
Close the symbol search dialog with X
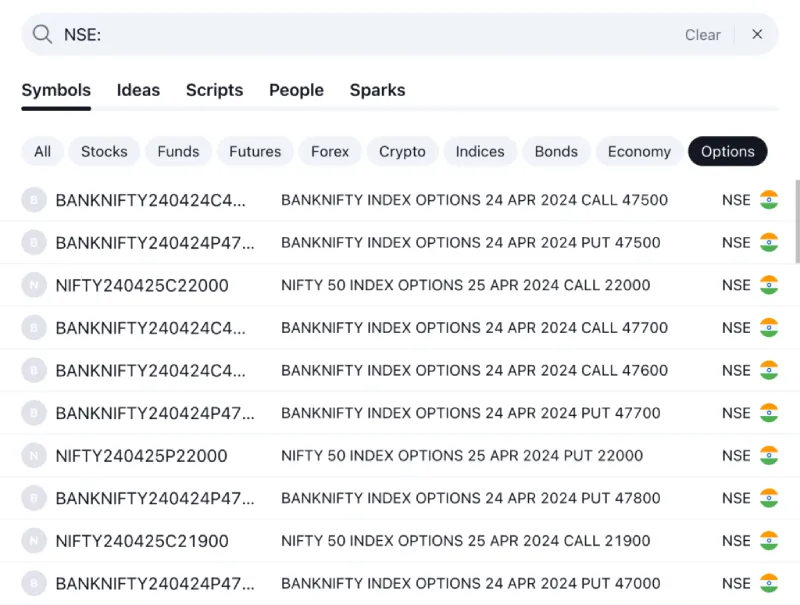click(x=757, y=34)
